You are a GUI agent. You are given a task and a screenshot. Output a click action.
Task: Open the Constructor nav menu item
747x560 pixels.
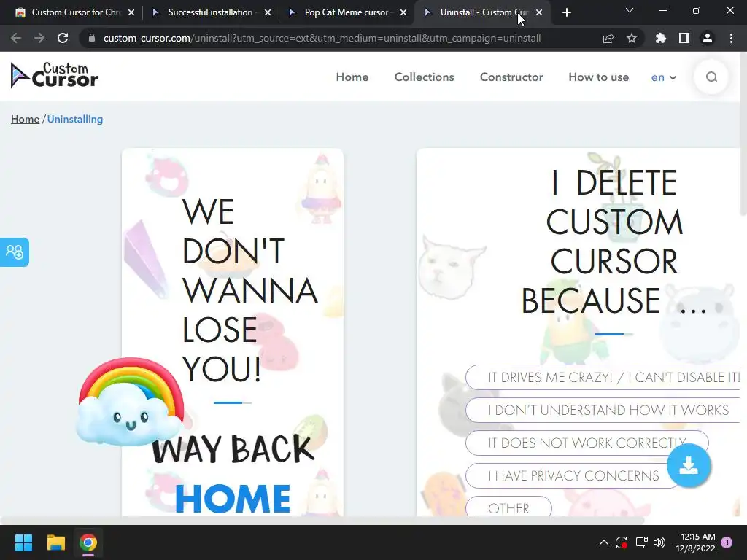point(511,77)
